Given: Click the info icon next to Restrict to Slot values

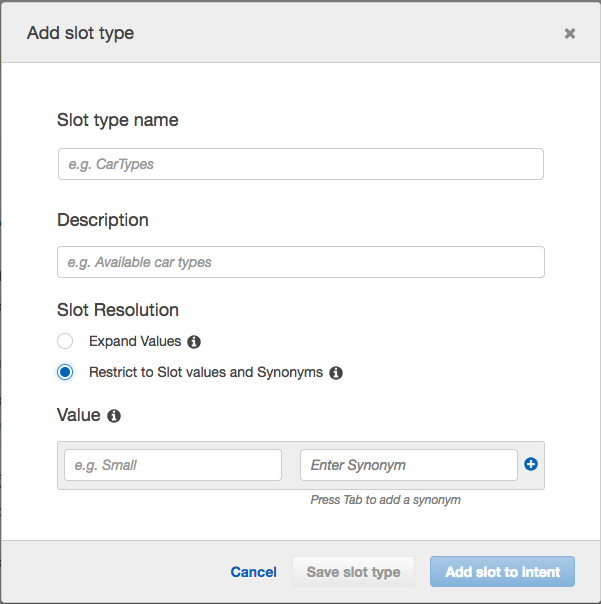Looking at the screenshot, I should tap(336, 373).
